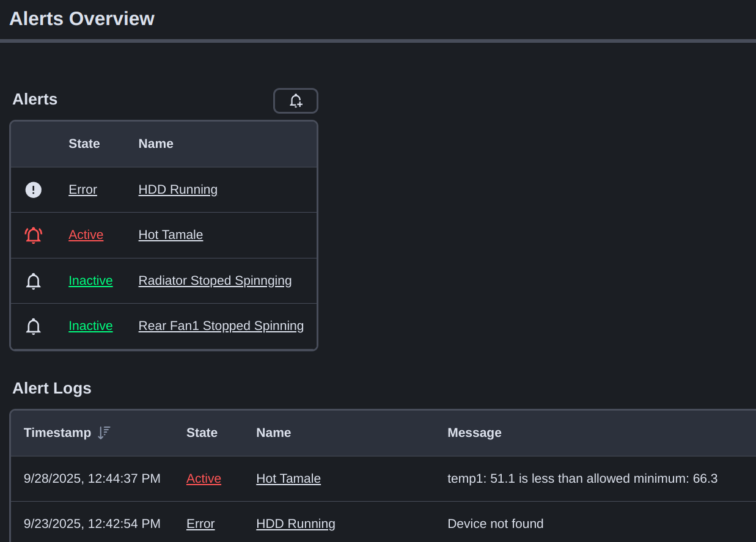Toggle the Timestamp sort order icon
The width and height of the screenshot is (756, 542).
coord(104,433)
